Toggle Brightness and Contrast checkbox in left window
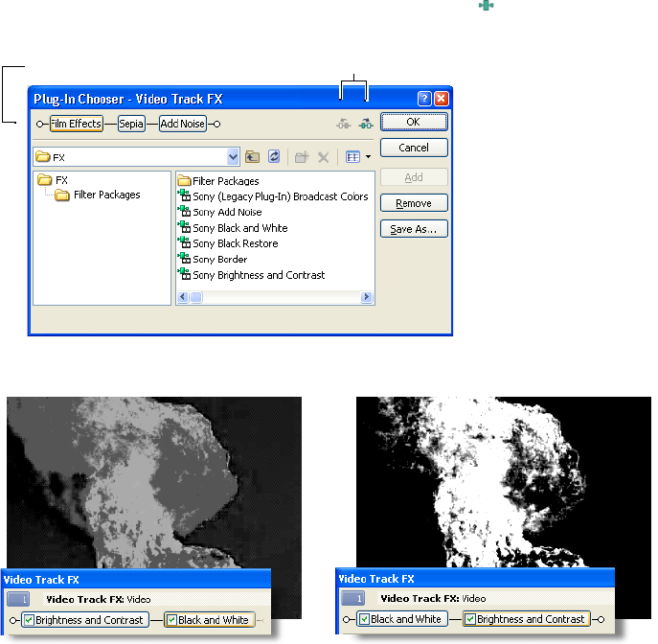 [x=29, y=620]
